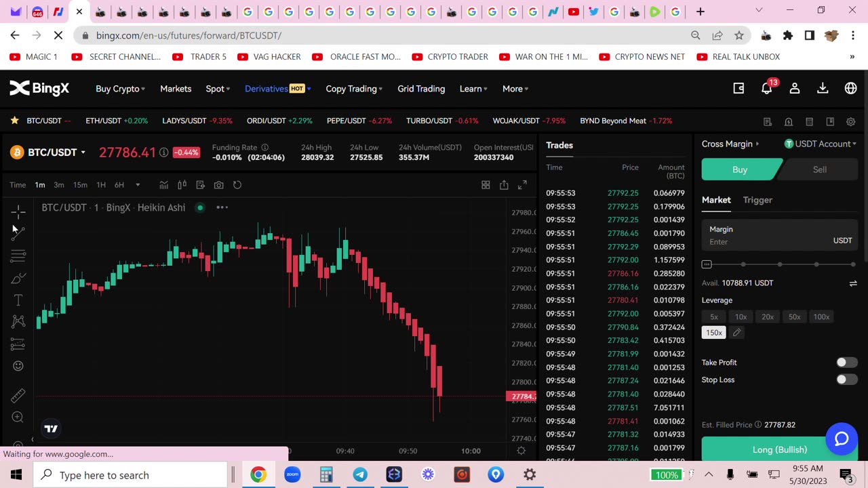This screenshot has height=488, width=868.
Task: Take a chart snapshot with camera icon
Action: coord(218,185)
